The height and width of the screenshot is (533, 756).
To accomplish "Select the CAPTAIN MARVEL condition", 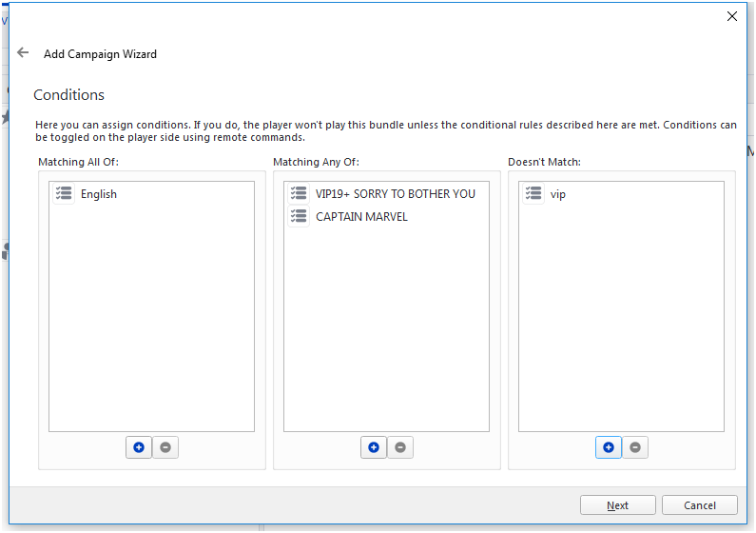I will click(x=361, y=217).
